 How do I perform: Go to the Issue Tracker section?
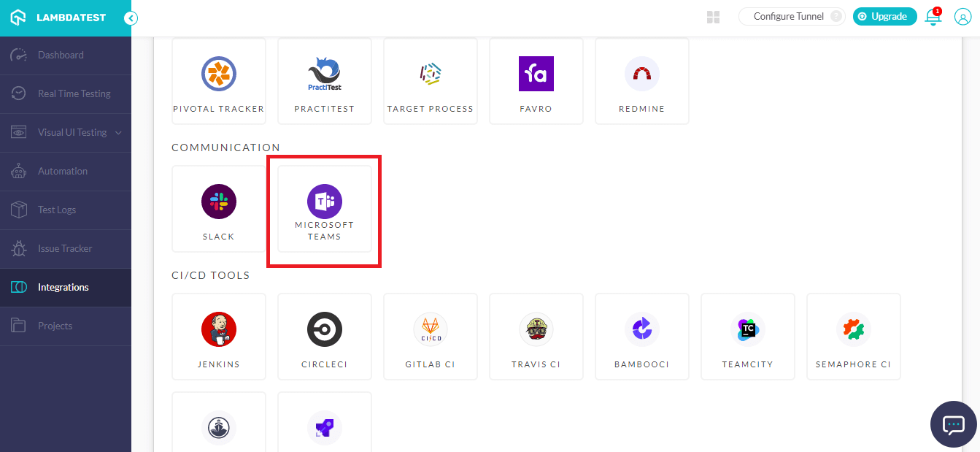coord(66,248)
